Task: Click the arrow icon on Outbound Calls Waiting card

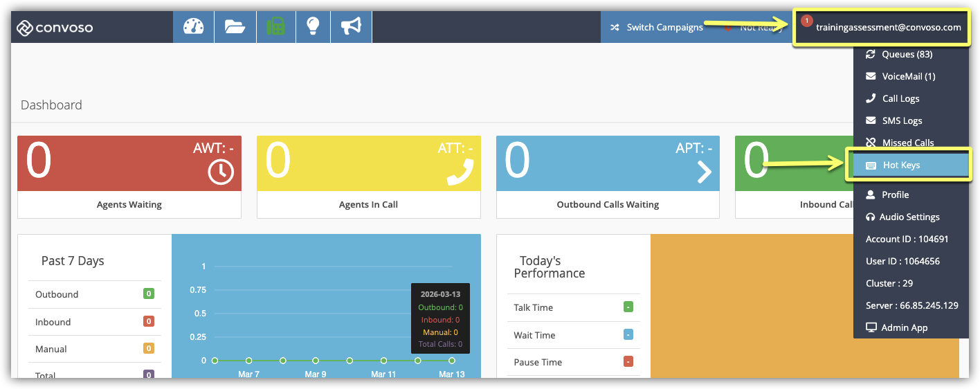Action: click(x=703, y=172)
